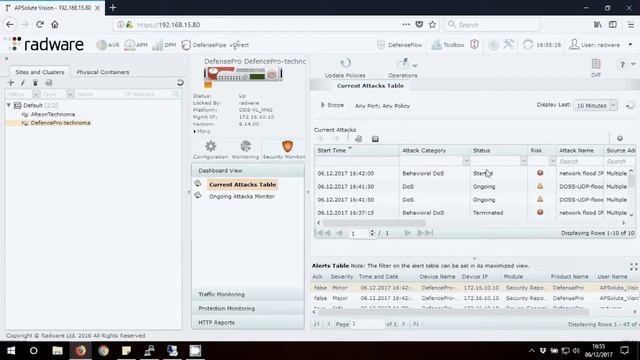The width and height of the screenshot is (640, 360).
Task: Open Risk column filter dropdown
Action: 552,162
